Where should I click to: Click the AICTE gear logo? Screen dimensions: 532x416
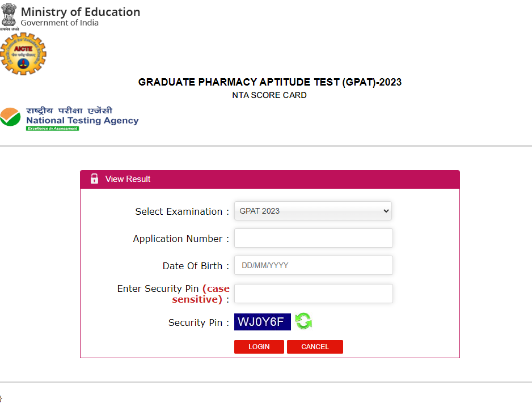click(x=23, y=54)
